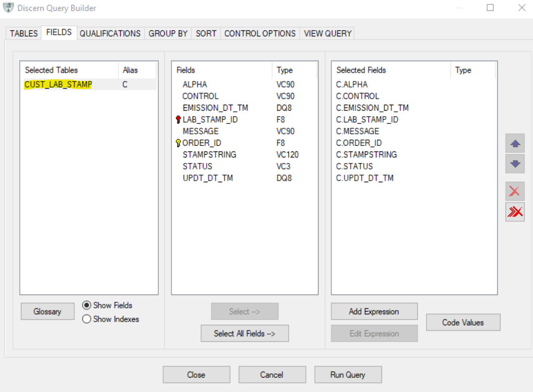Click the Cancel button

(x=272, y=375)
